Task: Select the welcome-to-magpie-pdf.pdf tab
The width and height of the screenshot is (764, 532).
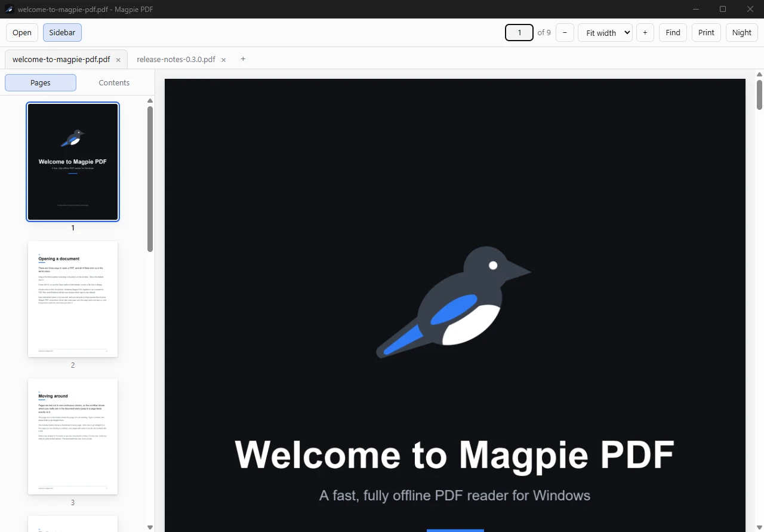Action: tap(61, 60)
